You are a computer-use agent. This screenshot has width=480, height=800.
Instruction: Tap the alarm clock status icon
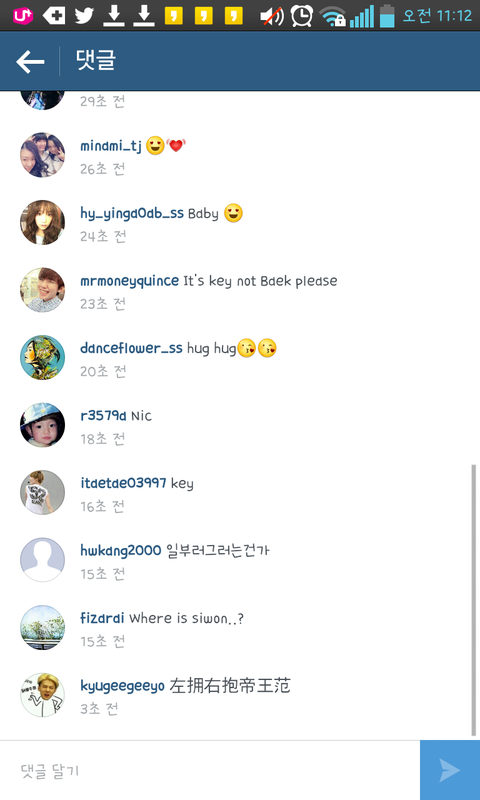tap(302, 16)
